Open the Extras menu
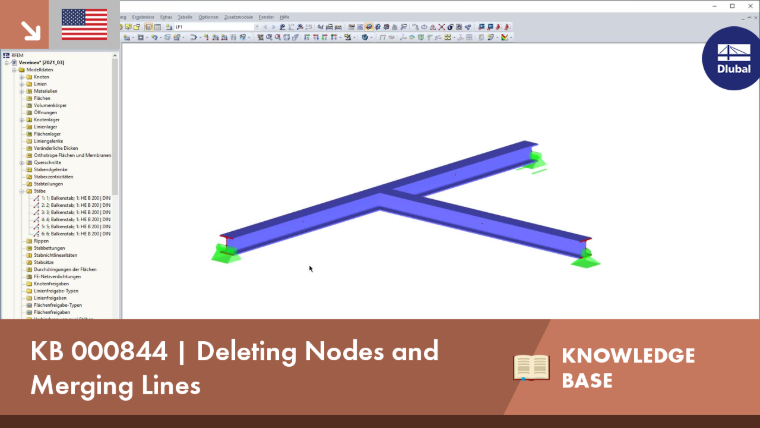 (166, 17)
